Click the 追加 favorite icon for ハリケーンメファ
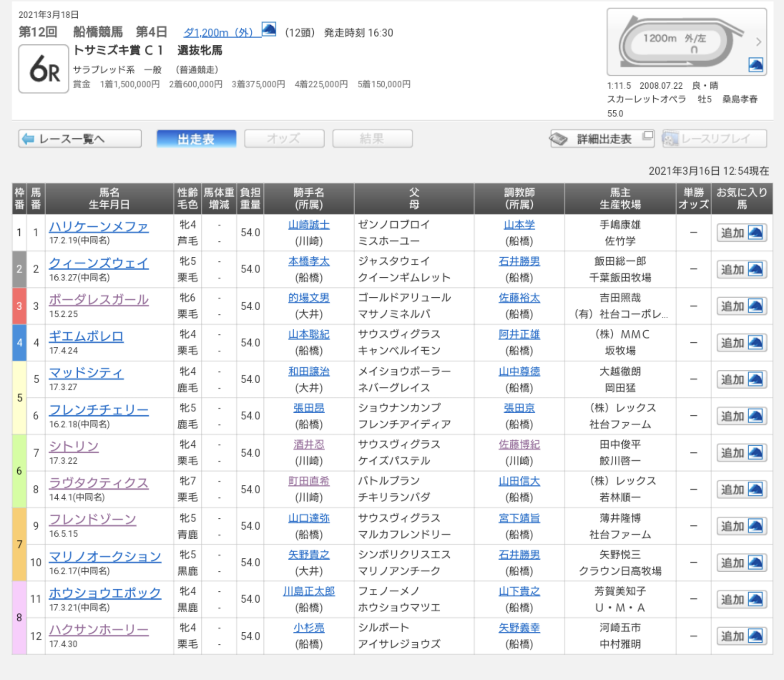 [755, 233]
